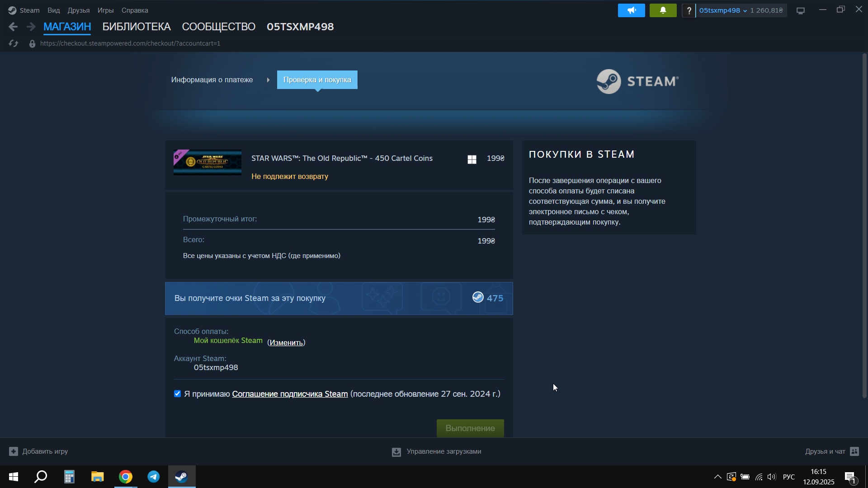Click the Windows platform icon beside the price
This screenshot has height=488, width=868.
[472, 160]
